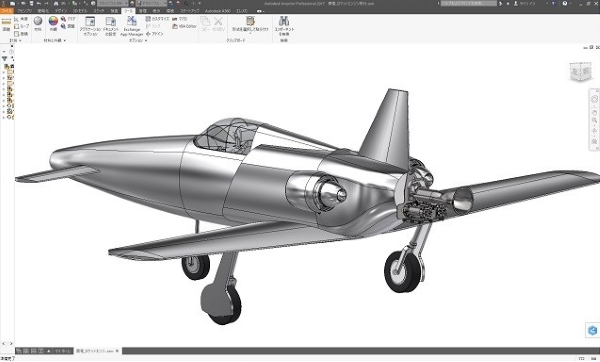The image size is (600, 362).
Task: Open the VBA Editor
Action: 184,26
